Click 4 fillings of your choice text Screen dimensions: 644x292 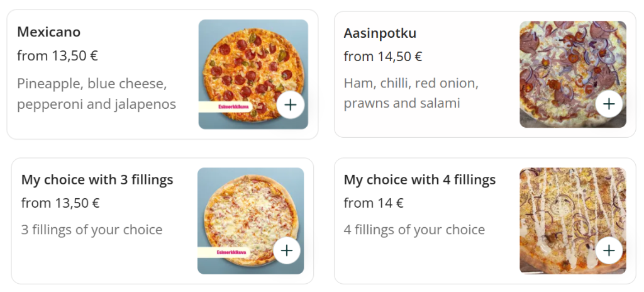[x=414, y=230]
